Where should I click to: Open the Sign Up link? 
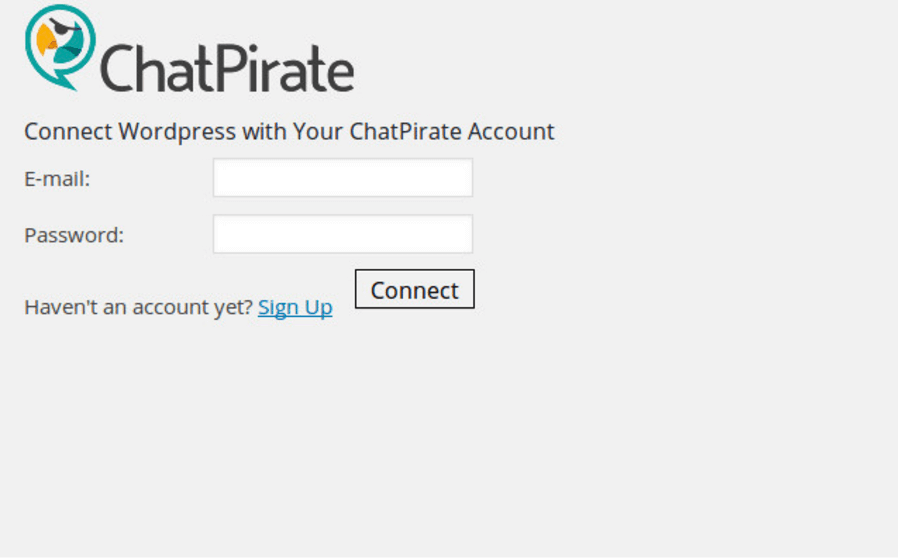coord(295,308)
